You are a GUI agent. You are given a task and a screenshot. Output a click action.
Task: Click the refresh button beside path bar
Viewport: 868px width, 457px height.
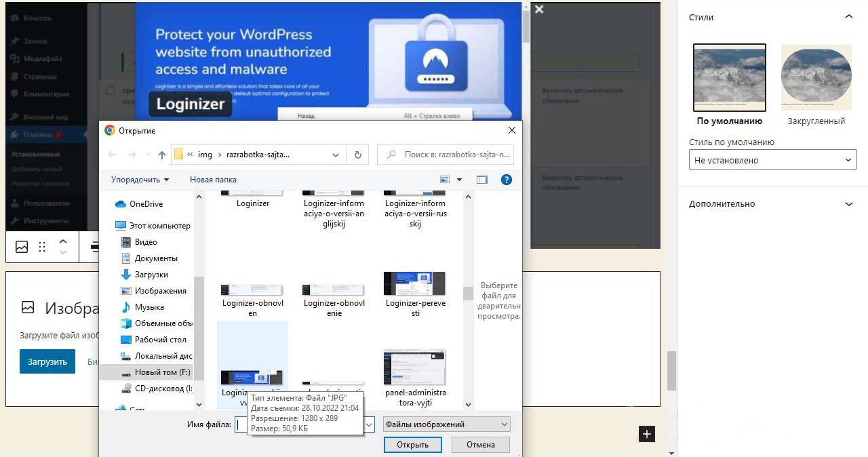[x=358, y=155]
